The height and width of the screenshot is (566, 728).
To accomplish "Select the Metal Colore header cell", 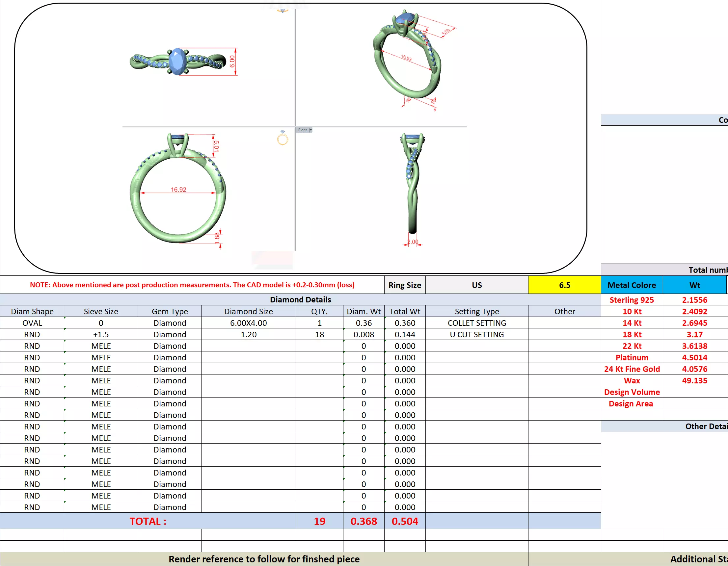I will coord(631,285).
